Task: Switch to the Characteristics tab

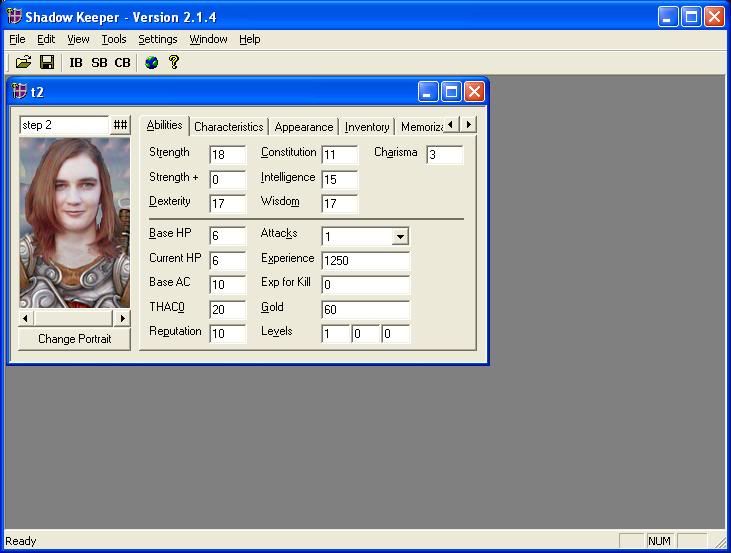Action: pyautogui.click(x=228, y=127)
